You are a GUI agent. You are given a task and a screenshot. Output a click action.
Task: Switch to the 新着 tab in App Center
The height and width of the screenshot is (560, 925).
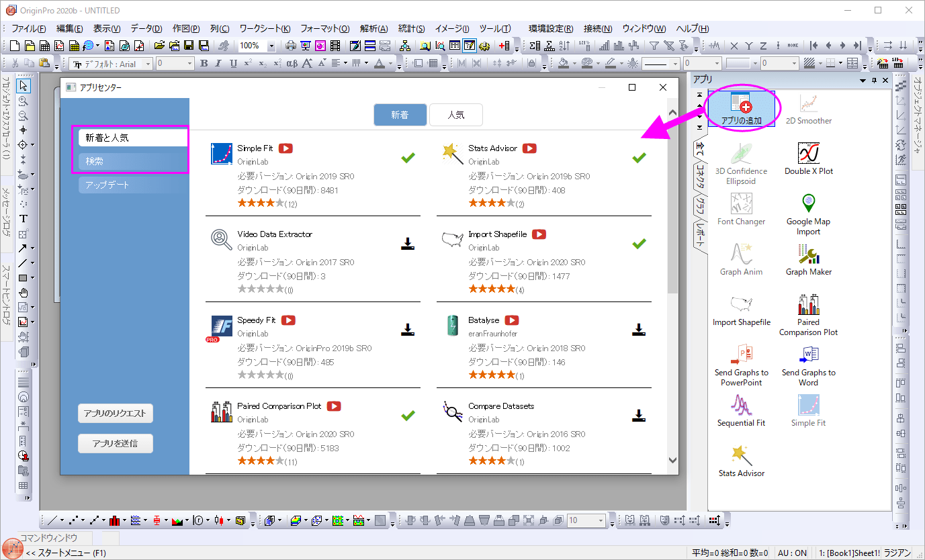pyautogui.click(x=400, y=115)
